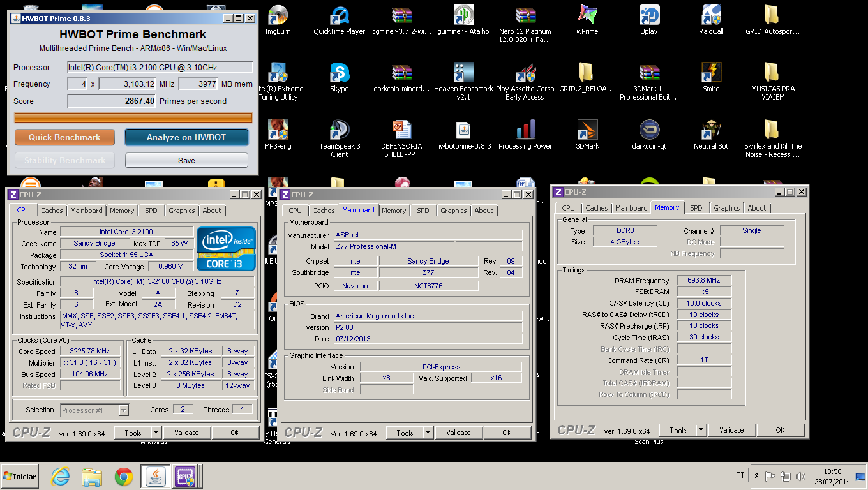
Task: Open CPU tab in right CPU-Z window
Action: 569,208
